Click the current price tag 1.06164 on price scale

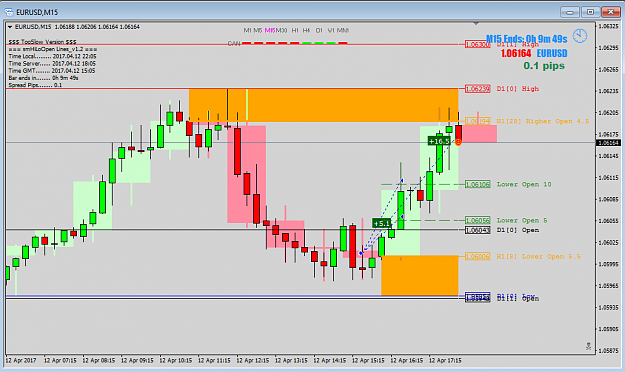pos(608,143)
